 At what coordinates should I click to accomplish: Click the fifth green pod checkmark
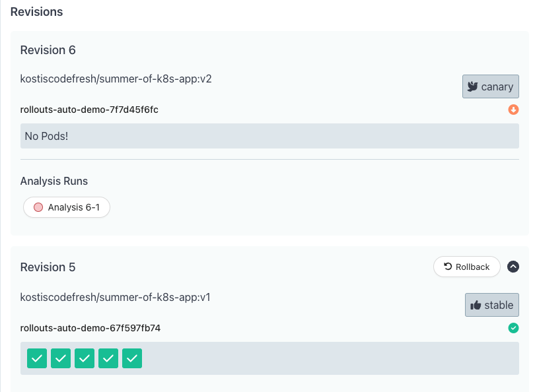click(x=132, y=358)
